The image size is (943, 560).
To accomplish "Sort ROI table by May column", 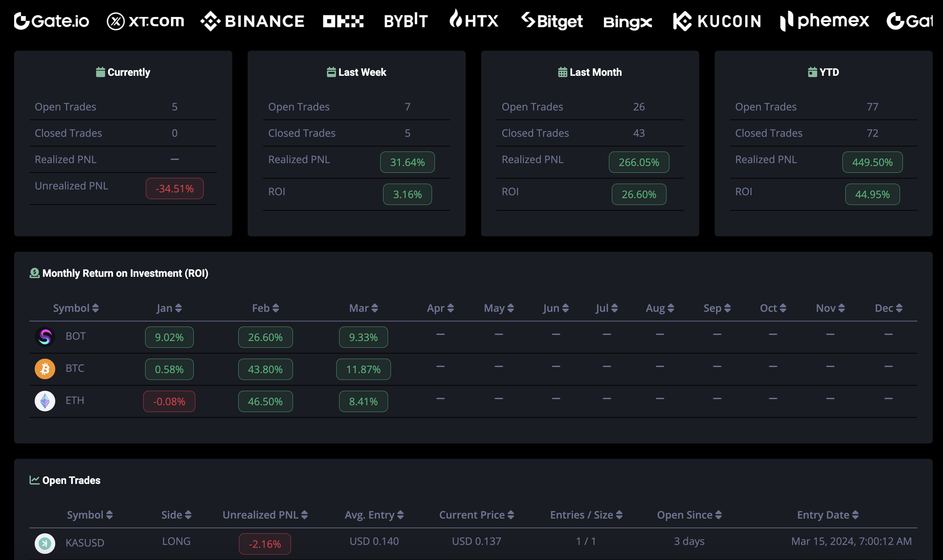I will [x=499, y=308].
